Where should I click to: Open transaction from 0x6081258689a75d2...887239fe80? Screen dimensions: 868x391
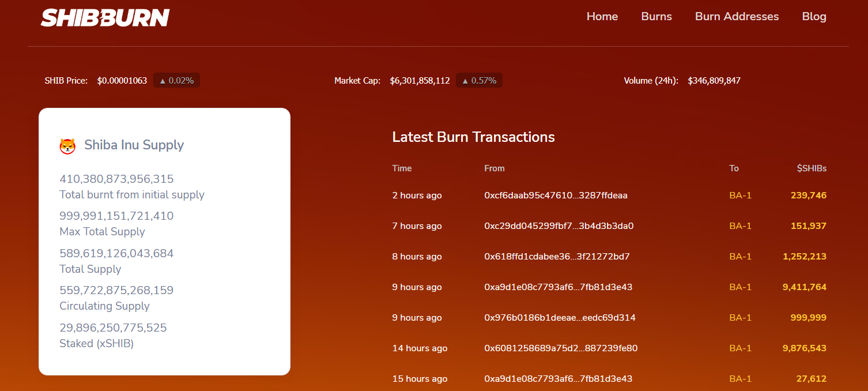tap(561, 348)
